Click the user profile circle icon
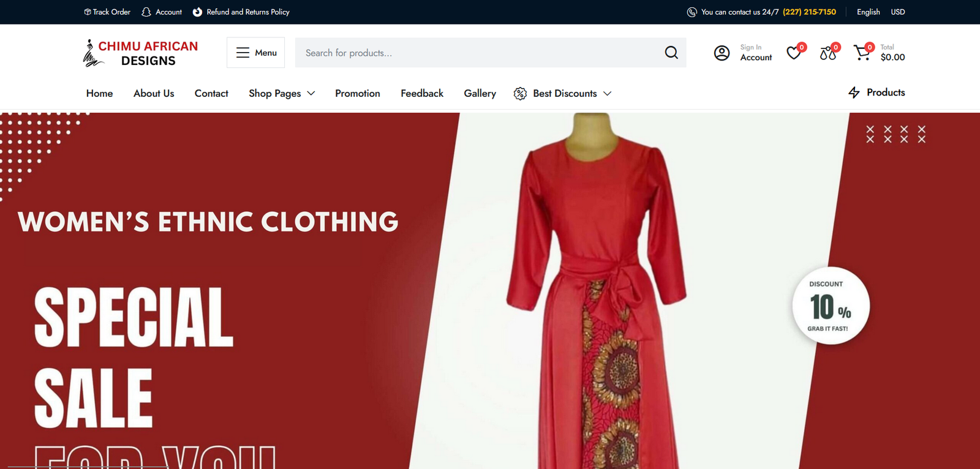Viewport: 980px width, 469px height. [x=722, y=53]
